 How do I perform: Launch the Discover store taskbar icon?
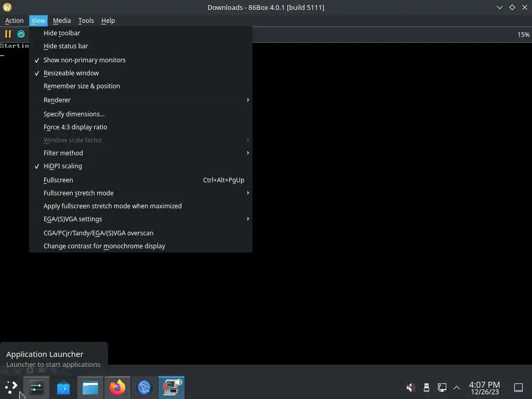point(63,387)
